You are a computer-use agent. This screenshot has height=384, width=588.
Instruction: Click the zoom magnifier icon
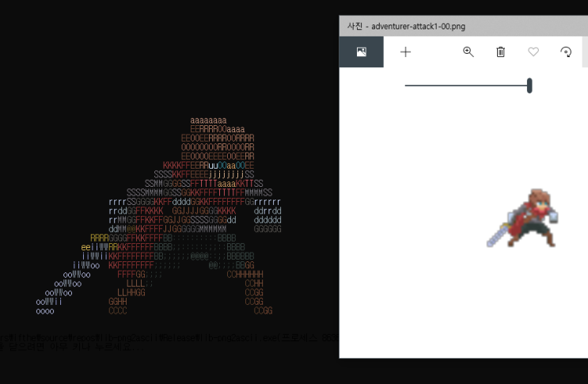click(468, 51)
